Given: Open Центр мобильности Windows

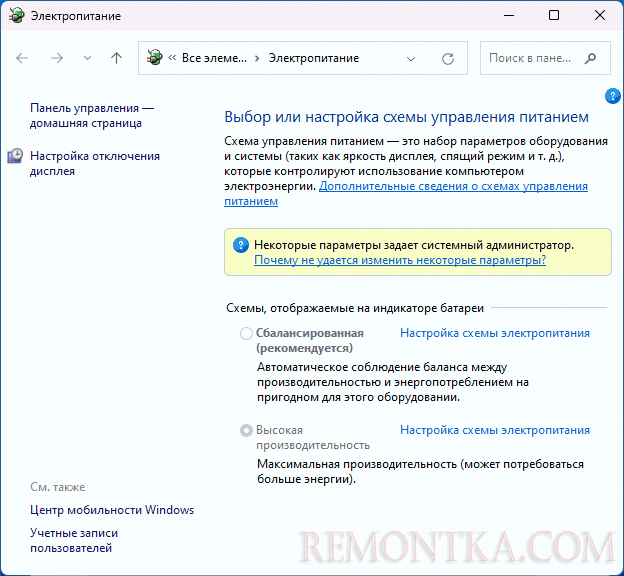Looking at the screenshot, I should (x=112, y=510).
